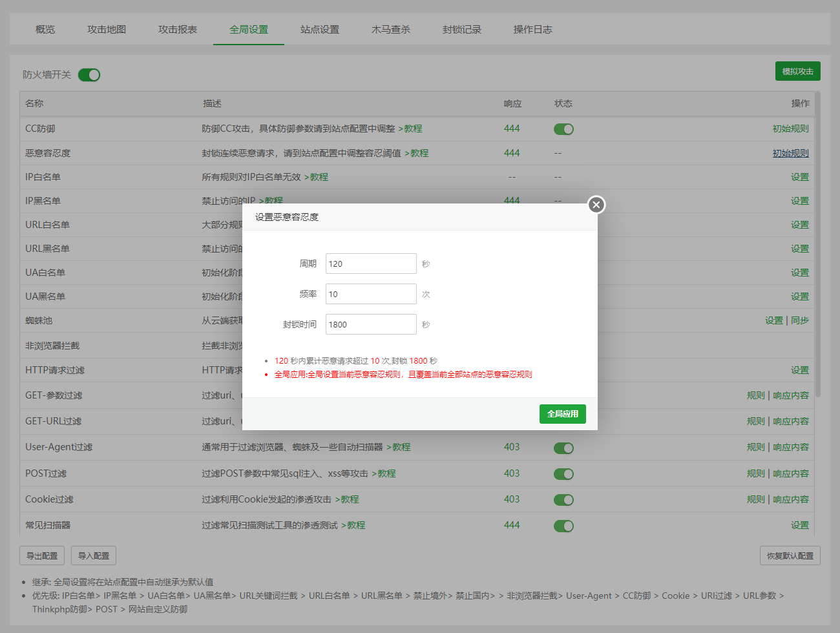This screenshot has width=840, height=633.
Task: Switch off Cookie过滤 status toggle
Action: (563, 500)
